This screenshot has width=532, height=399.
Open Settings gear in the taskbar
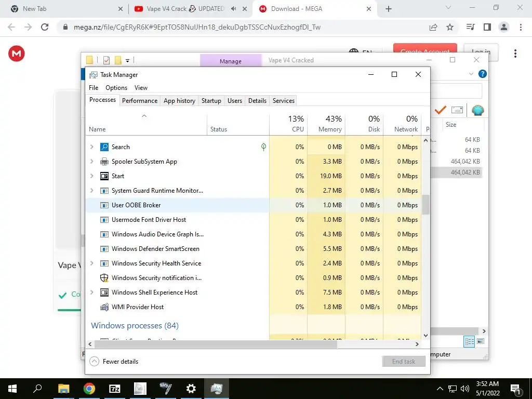191,389
